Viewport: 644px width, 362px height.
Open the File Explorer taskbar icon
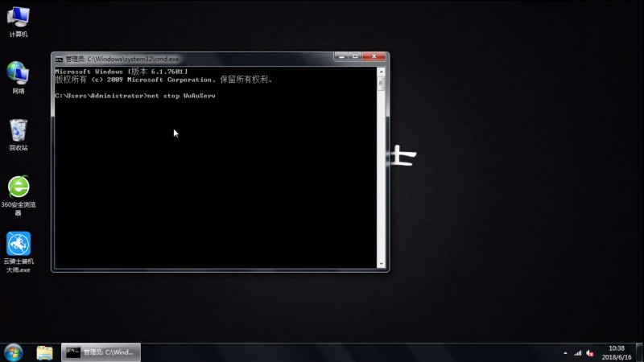[x=44, y=352]
